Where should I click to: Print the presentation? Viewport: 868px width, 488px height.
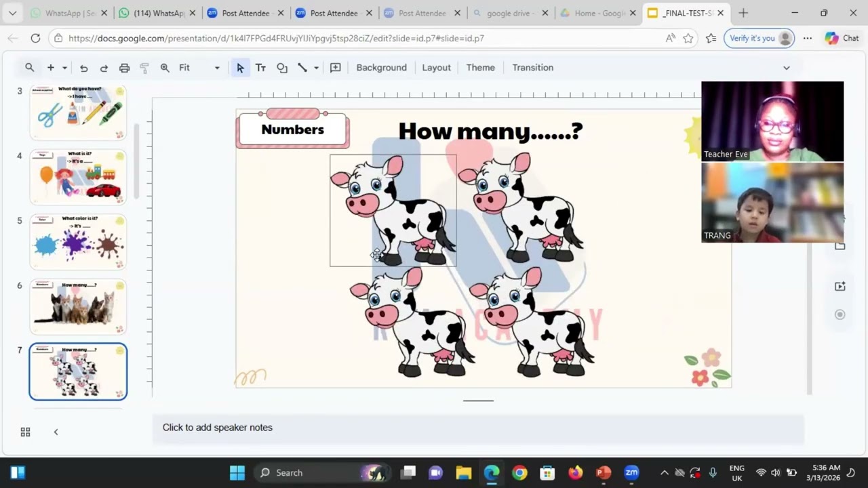pos(124,68)
